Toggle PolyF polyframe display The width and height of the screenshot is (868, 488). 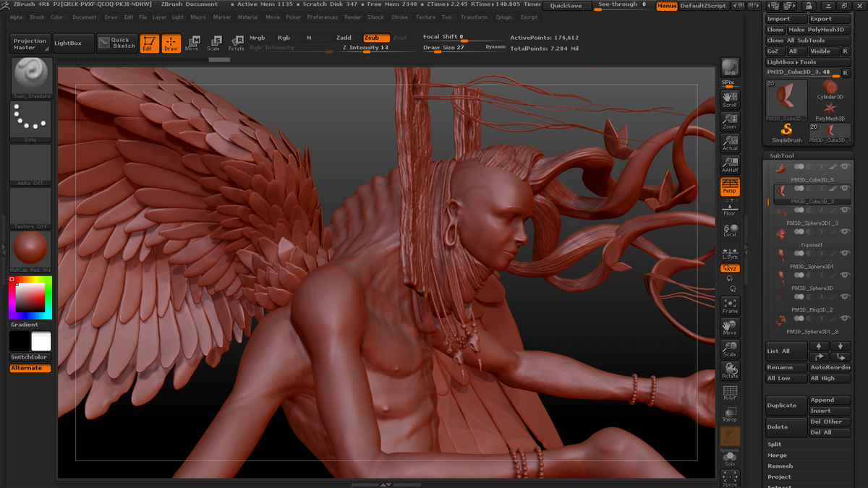pos(730,393)
